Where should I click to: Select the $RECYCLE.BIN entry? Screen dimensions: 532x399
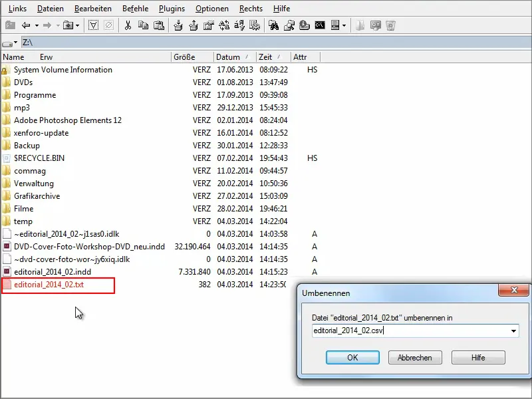pyautogui.click(x=39, y=158)
